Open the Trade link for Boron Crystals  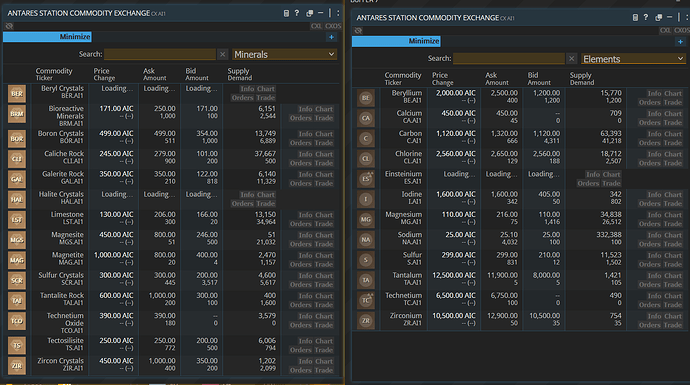pyautogui.click(x=324, y=143)
